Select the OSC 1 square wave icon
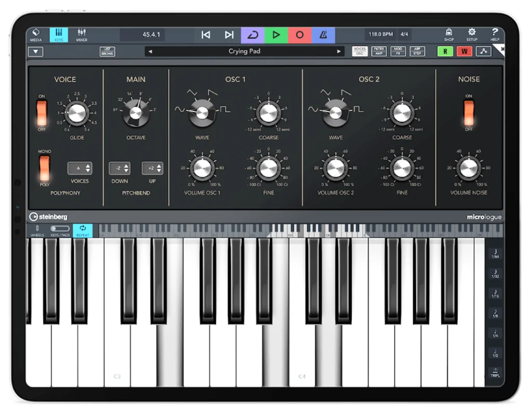The height and width of the screenshot is (415, 532). click(x=225, y=109)
